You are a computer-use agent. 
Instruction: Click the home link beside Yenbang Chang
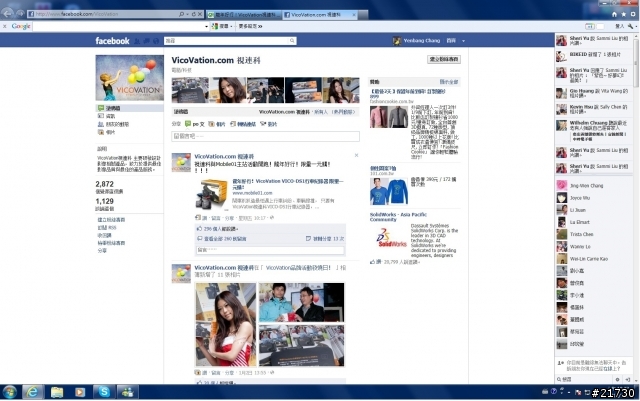pyautogui.click(x=451, y=41)
